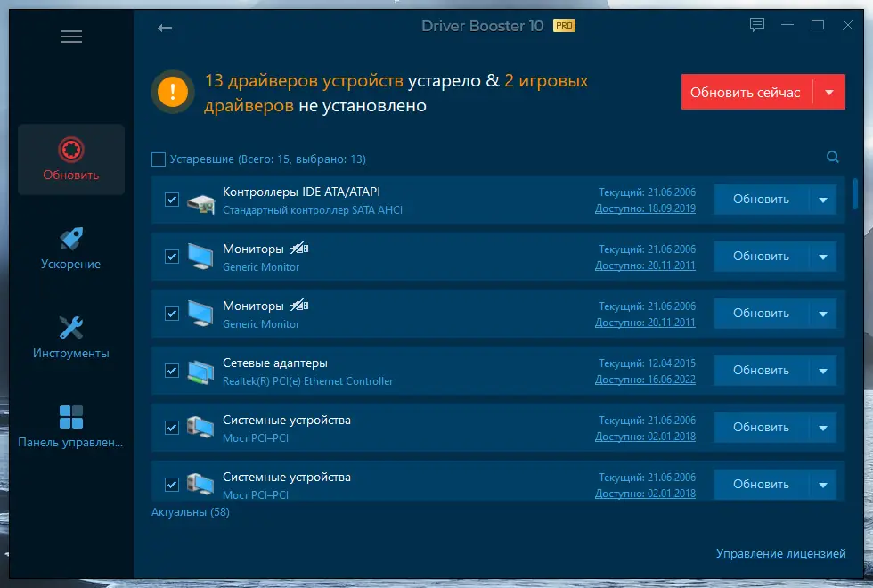Select the Обновить sidebar tab
The image size is (873, 588).
click(71, 159)
